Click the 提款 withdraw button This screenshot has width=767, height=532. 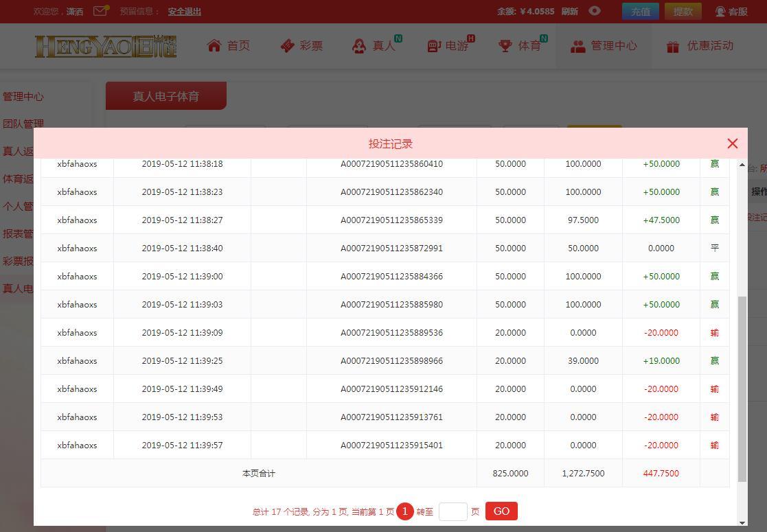(x=683, y=11)
